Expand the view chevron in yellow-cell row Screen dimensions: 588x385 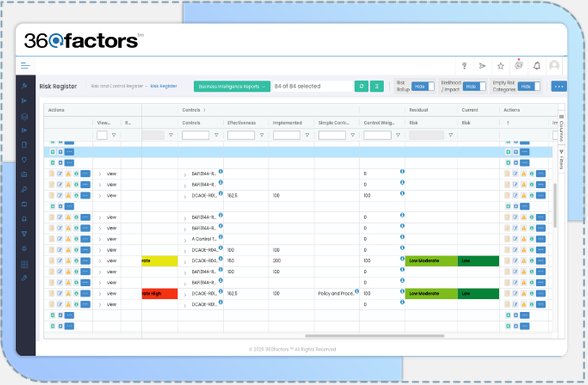(x=100, y=261)
